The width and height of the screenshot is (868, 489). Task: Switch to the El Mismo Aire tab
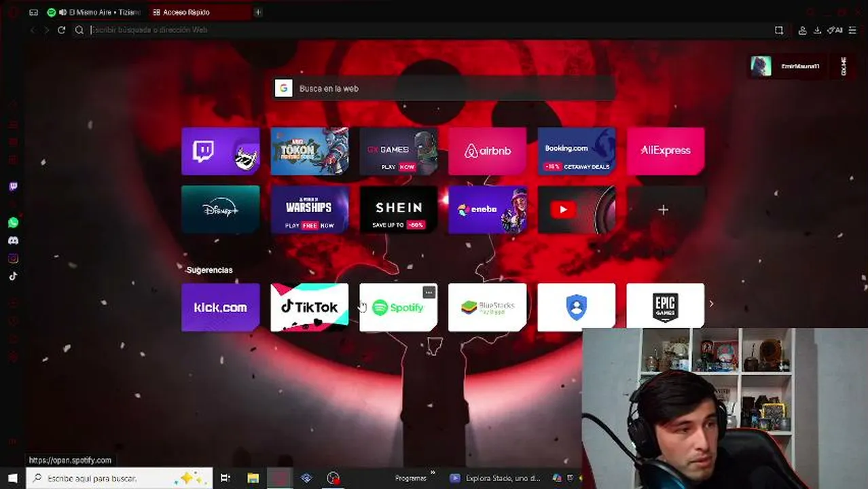coord(95,12)
